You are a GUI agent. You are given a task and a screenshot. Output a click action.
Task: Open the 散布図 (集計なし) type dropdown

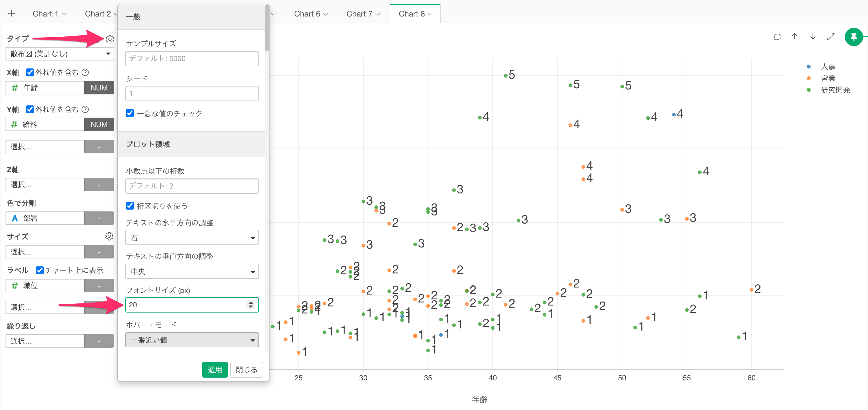[60, 54]
